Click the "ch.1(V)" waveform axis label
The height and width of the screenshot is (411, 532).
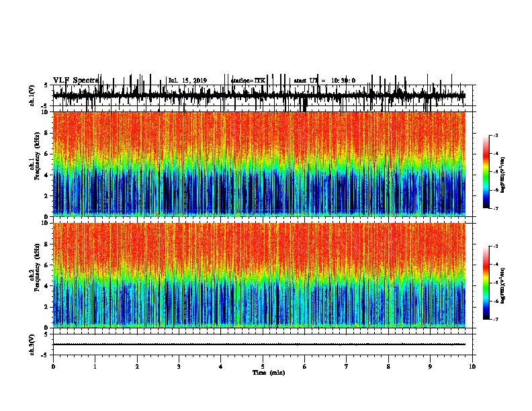(x=32, y=95)
